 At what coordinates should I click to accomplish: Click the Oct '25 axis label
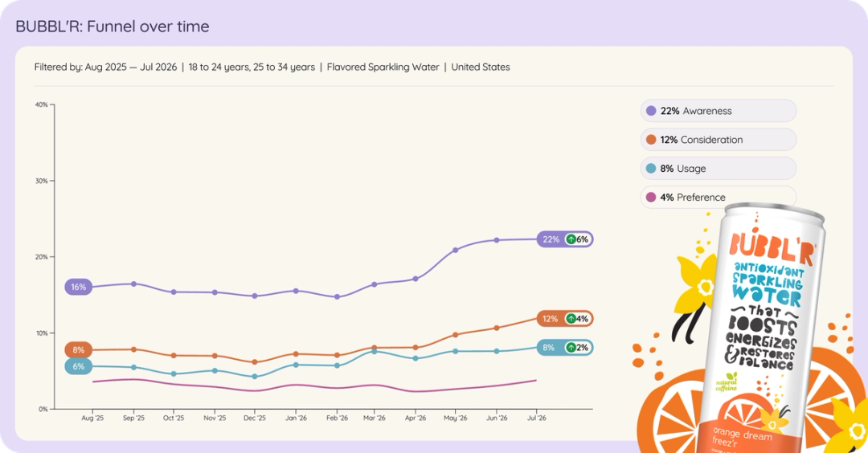174,418
